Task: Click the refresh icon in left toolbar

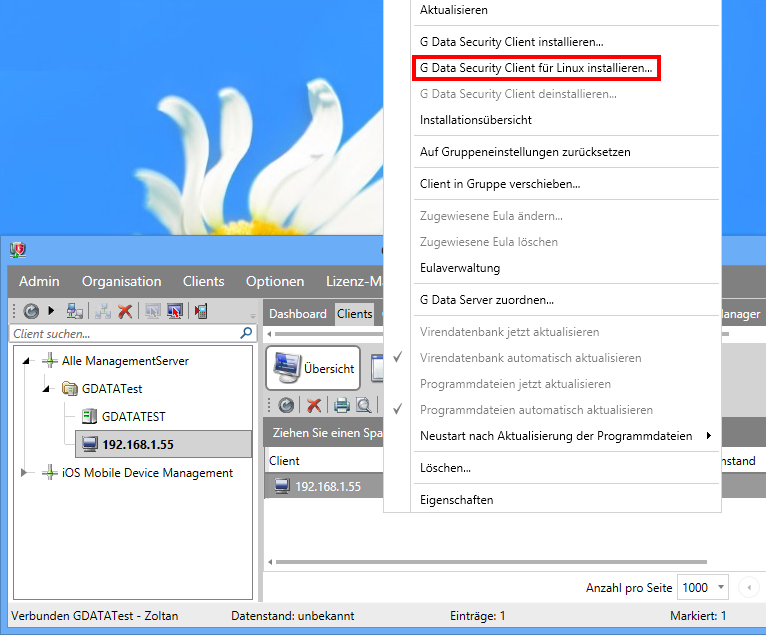Action: 31,311
